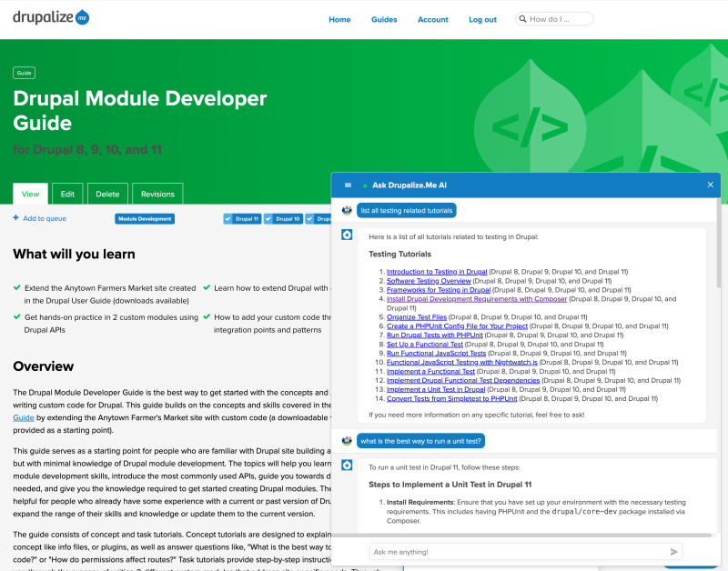Viewport: 728px width, 571px height.
Task: Click the 'Guide' link in Overview paragraph
Action: [24, 417]
